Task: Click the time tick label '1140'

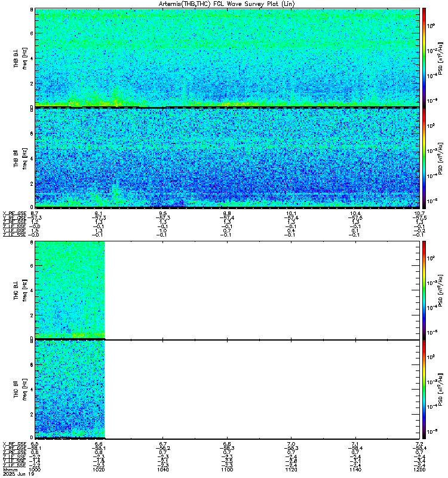Action: tap(355, 470)
